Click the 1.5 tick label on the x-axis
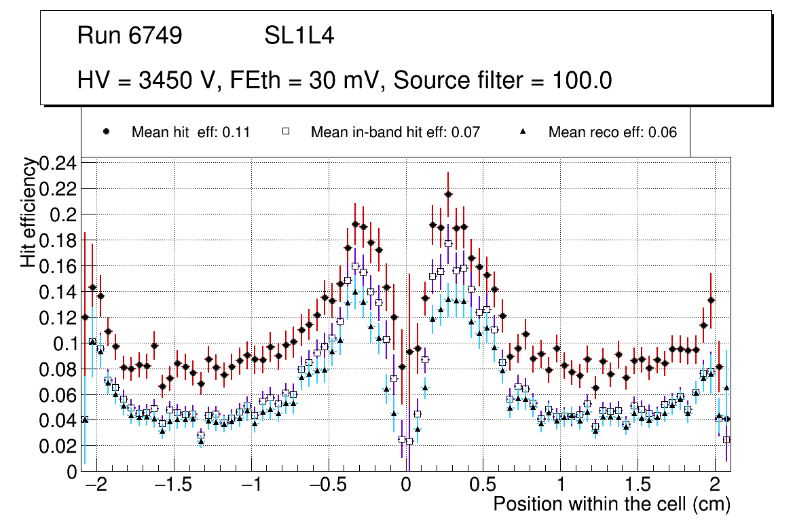 (638, 485)
